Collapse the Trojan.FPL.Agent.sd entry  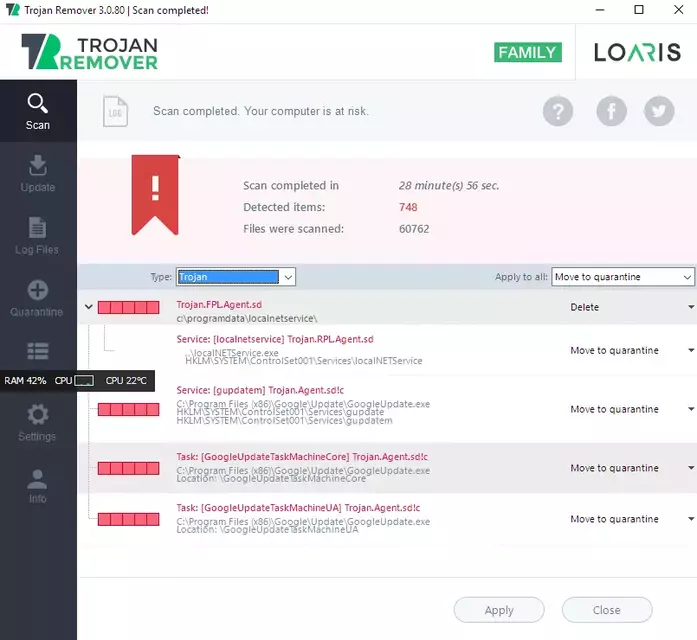click(89, 307)
